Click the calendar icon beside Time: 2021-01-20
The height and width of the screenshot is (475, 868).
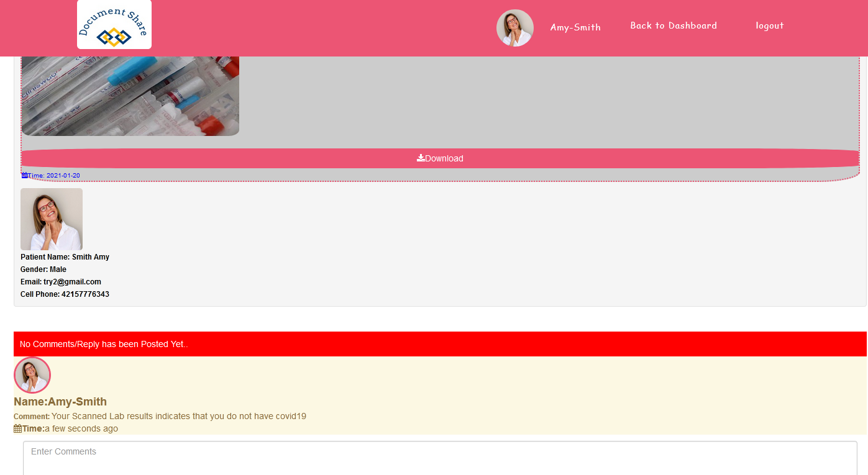(25, 175)
